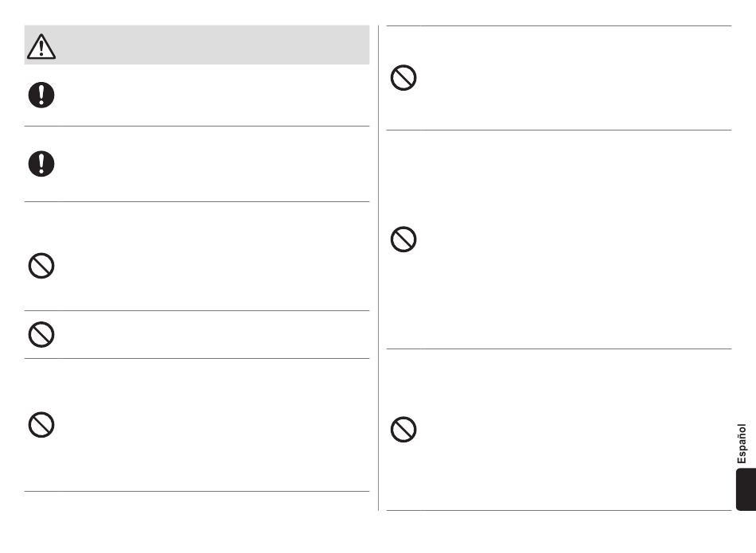Screen dimensions: 756x553
Task: Click the left column's middle prohibition icon
Action: 41,335
